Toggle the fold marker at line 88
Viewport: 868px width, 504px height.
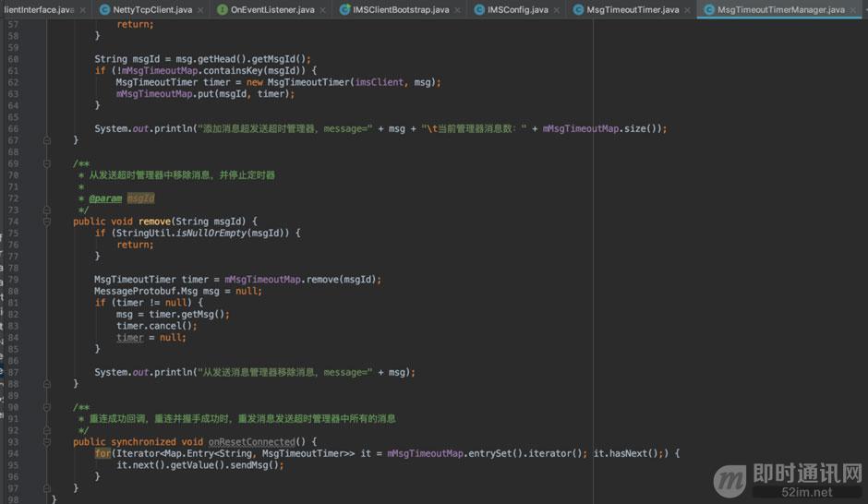[x=47, y=384]
